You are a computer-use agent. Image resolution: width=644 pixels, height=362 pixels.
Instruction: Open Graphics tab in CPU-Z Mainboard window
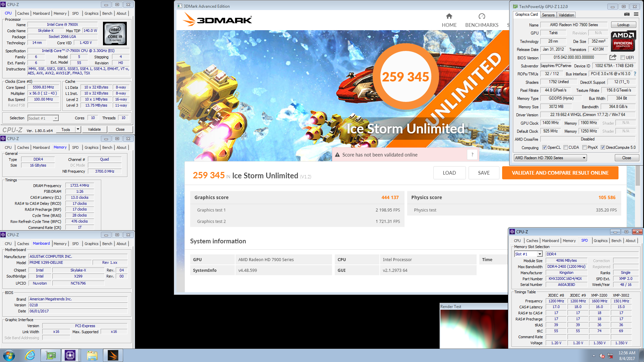click(91, 244)
